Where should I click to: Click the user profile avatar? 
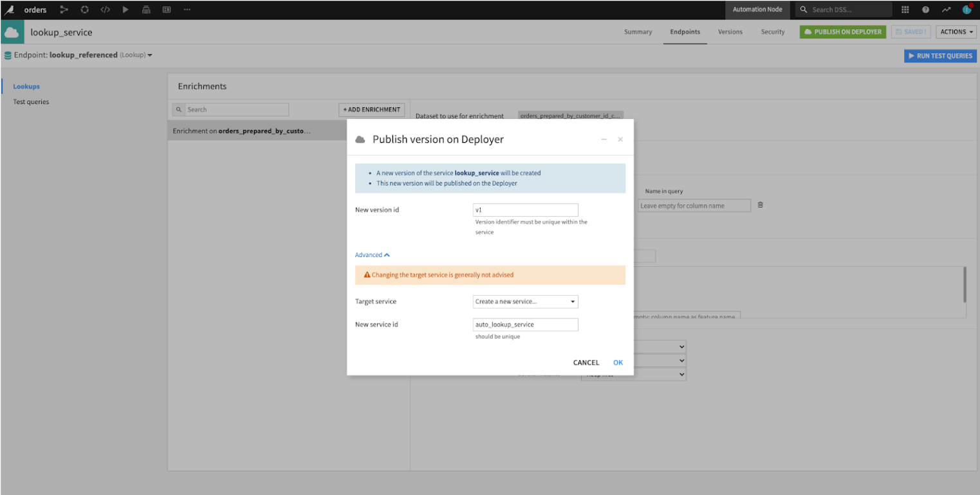click(x=966, y=10)
